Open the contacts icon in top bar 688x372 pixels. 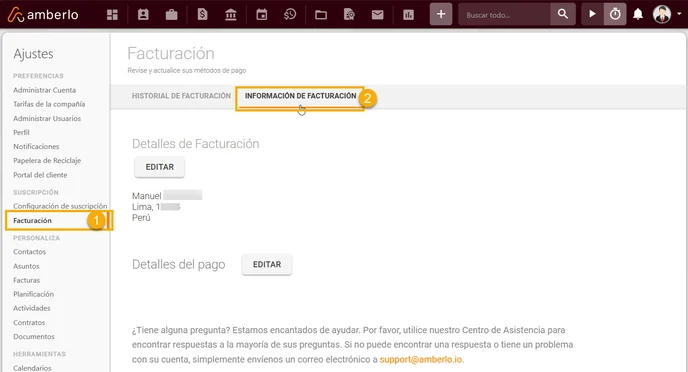click(x=143, y=14)
